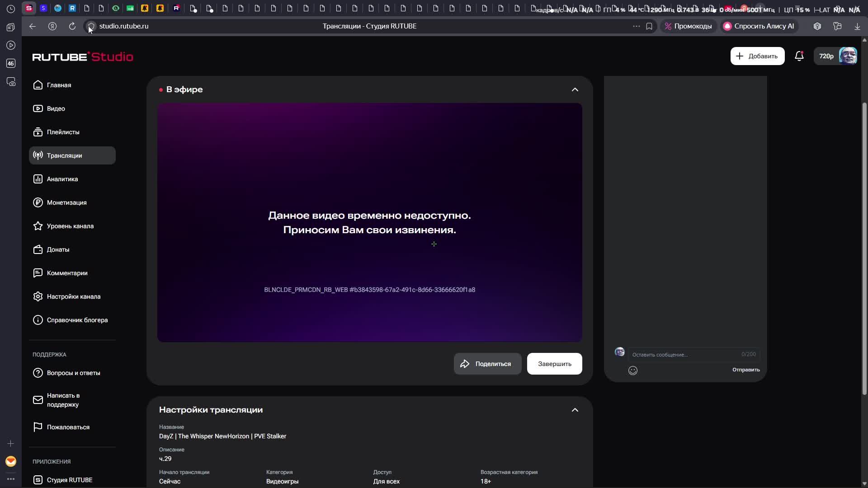Click the screenshot camera icon in browser sidebar
This screenshot has width=868, height=488.
click(x=11, y=82)
